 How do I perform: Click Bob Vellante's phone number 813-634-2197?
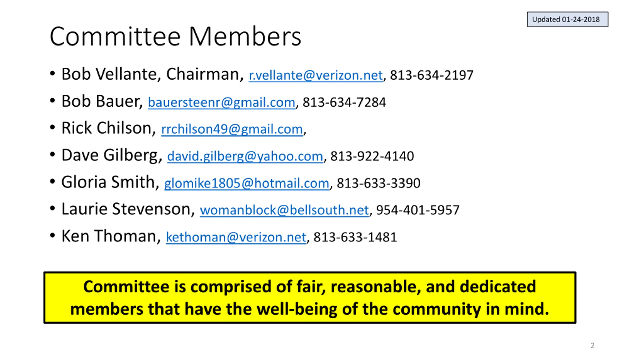point(432,75)
